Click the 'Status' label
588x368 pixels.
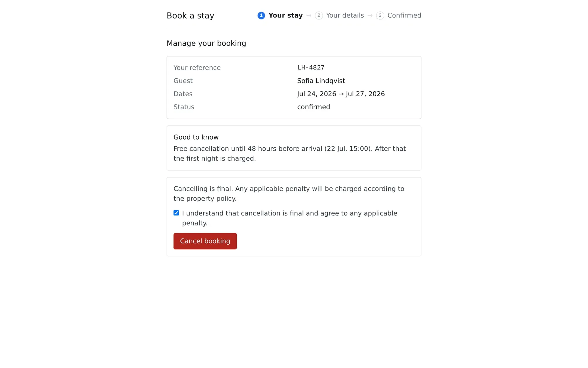(x=184, y=107)
